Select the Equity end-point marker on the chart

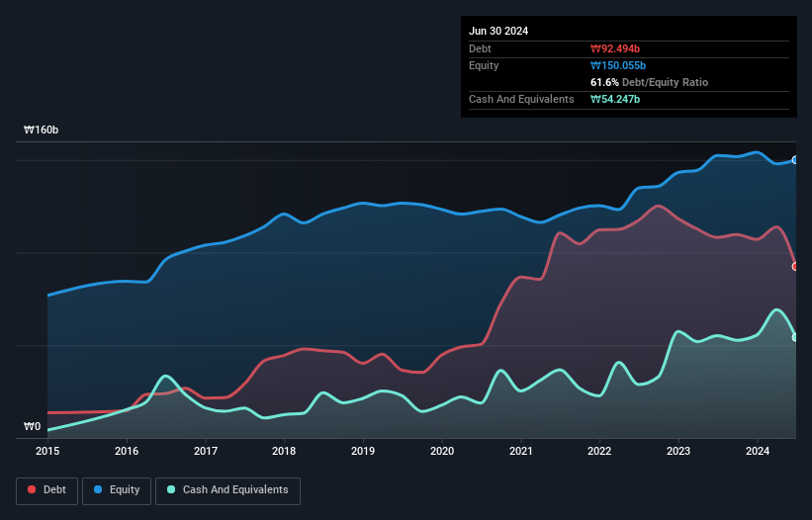point(795,160)
